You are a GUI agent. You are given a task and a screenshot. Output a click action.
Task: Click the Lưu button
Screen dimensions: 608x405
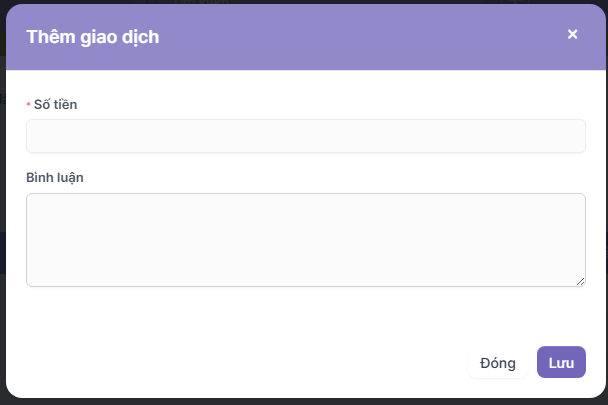pos(561,362)
